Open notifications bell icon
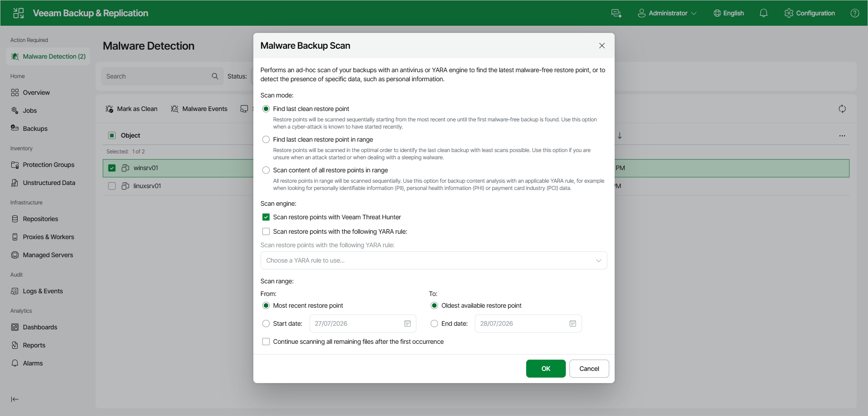The width and height of the screenshot is (868, 416). point(764,13)
